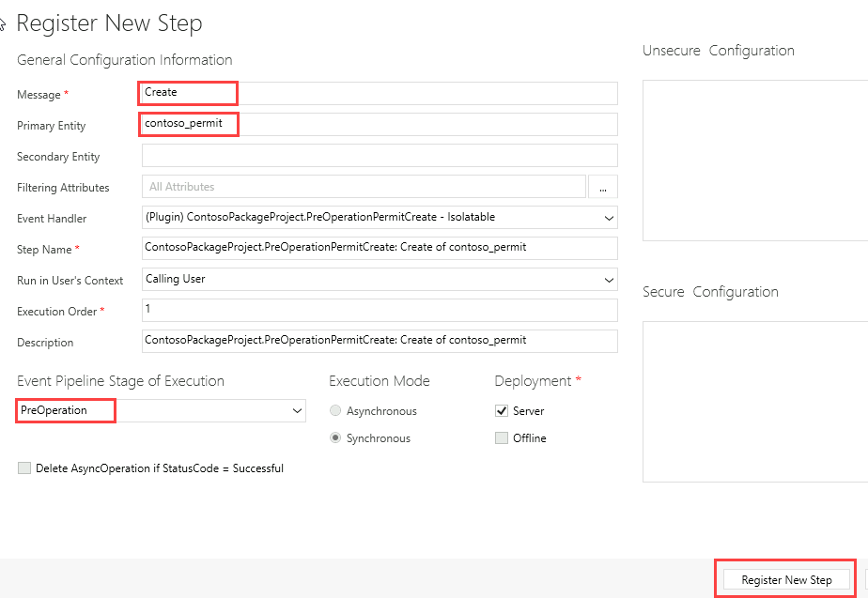Click the Unsecure Configuration text area
This screenshot has width=868, height=598.
point(755,160)
